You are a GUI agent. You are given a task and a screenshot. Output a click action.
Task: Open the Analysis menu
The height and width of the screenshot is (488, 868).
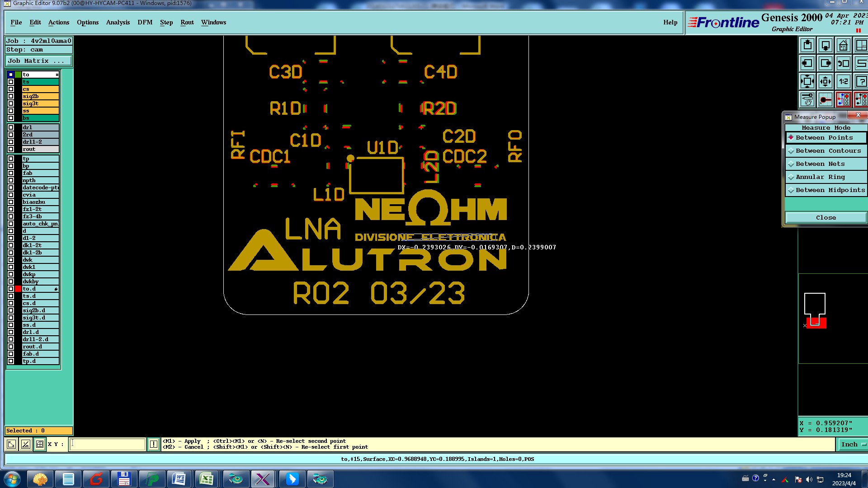pos(118,22)
